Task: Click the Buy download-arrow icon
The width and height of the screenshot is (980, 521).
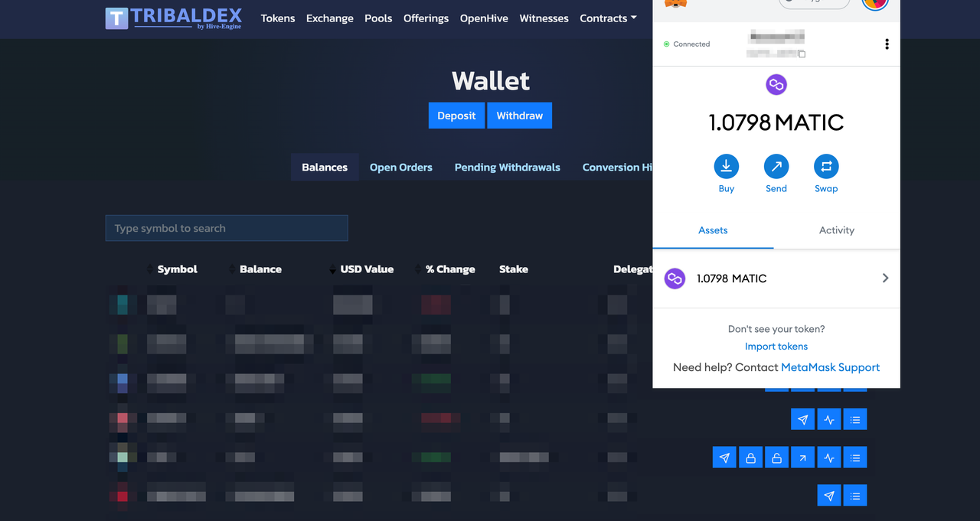Action: click(x=727, y=166)
